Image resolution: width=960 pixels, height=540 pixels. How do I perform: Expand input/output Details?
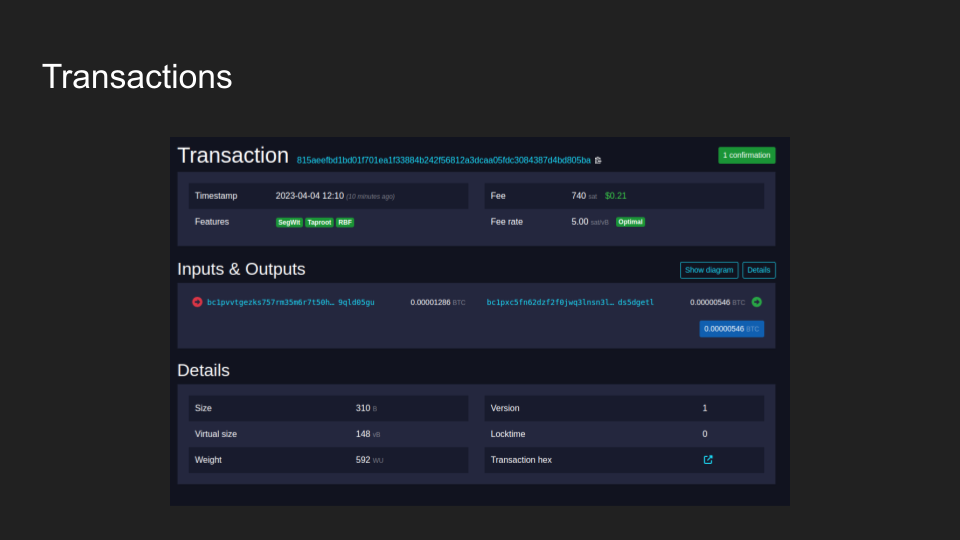coord(759,270)
